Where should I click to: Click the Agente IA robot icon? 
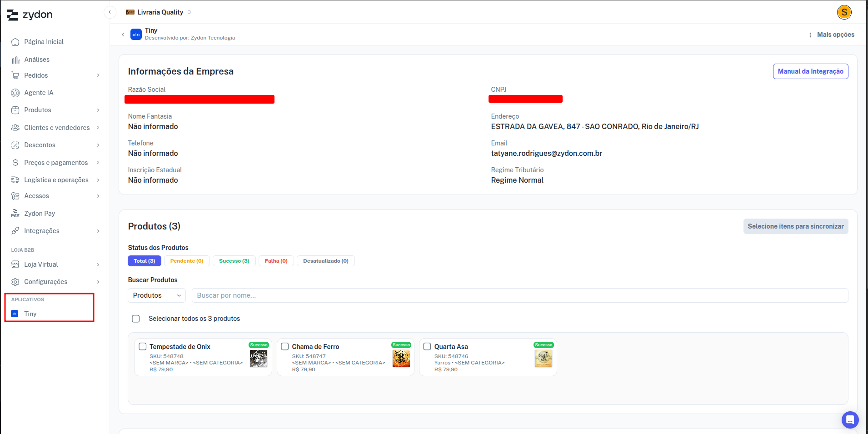[15, 93]
